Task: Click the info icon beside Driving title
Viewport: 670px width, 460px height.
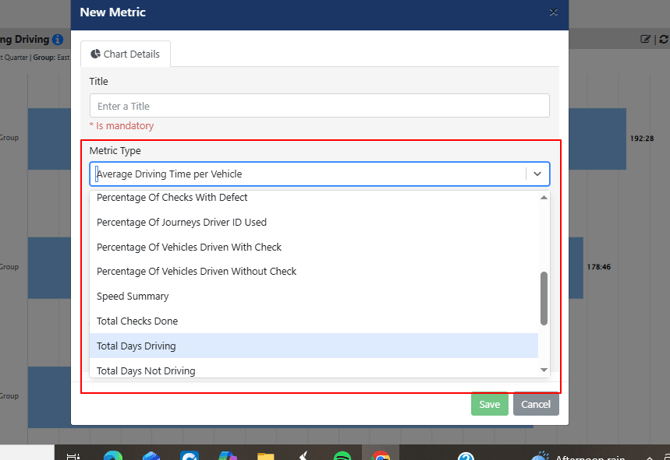Action: coord(57,39)
